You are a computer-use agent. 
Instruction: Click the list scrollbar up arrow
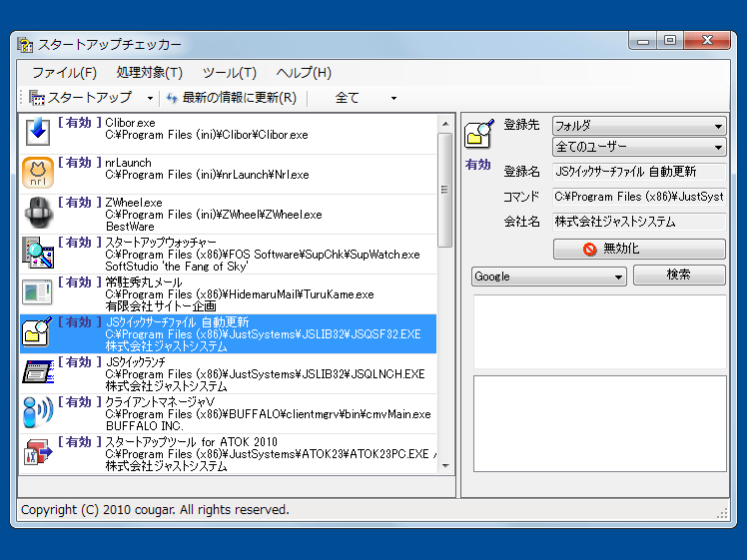click(445, 124)
